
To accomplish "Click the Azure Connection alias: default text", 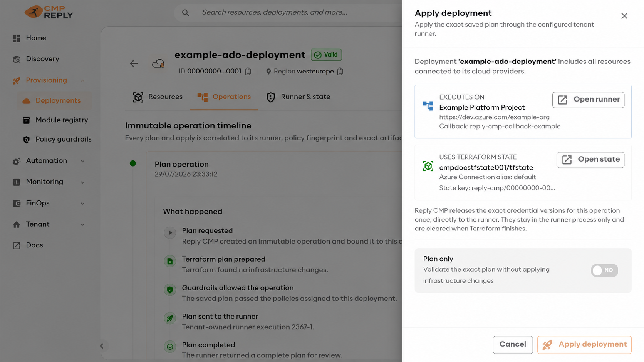I will pyautogui.click(x=487, y=177).
